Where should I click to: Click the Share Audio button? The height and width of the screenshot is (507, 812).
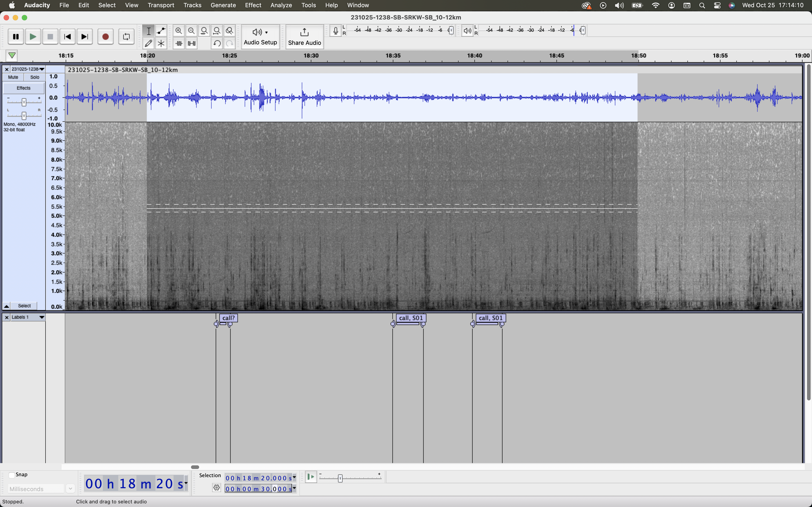pyautogui.click(x=304, y=36)
